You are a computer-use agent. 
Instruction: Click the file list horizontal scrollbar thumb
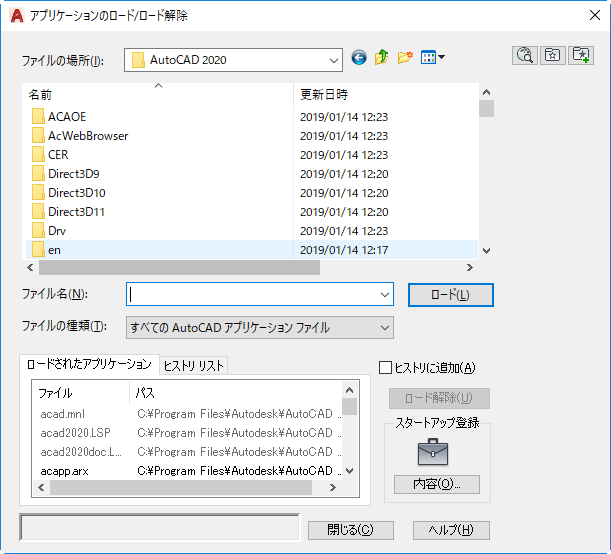pyautogui.click(x=179, y=268)
